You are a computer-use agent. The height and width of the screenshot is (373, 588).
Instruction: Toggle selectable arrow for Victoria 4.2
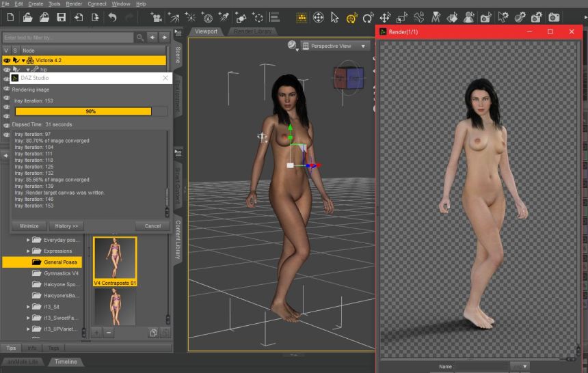pos(15,60)
